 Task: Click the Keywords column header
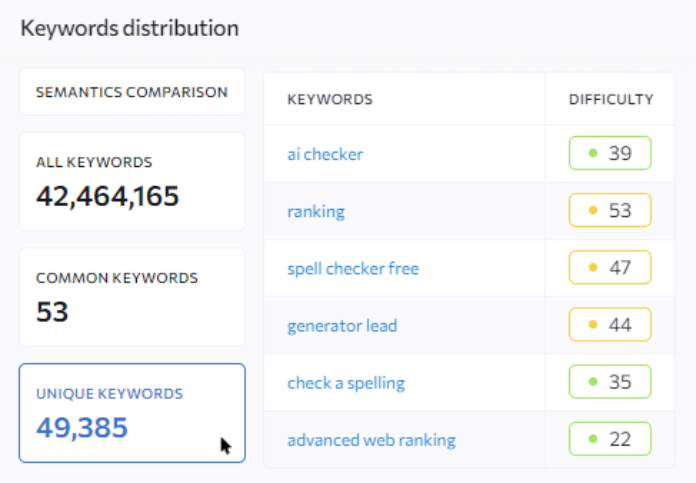coord(330,99)
